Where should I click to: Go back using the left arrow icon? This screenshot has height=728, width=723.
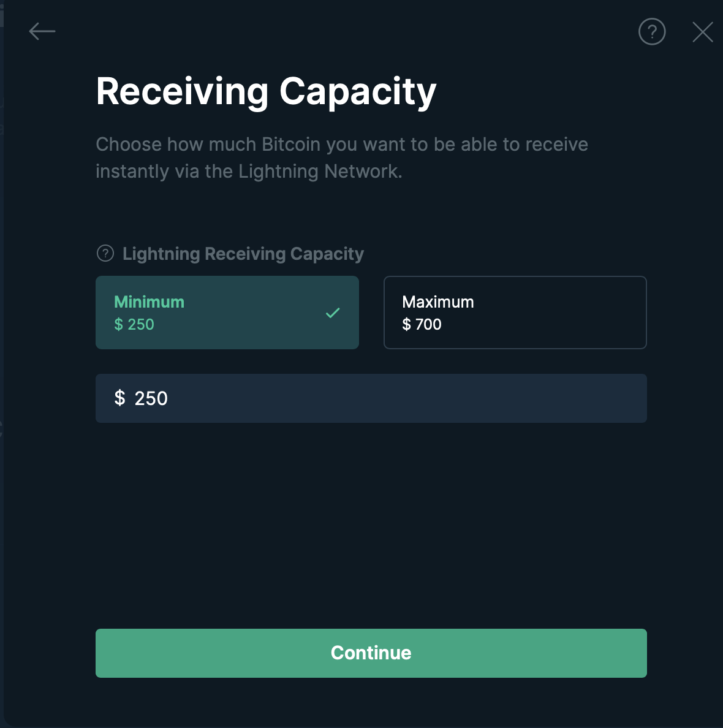click(42, 32)
